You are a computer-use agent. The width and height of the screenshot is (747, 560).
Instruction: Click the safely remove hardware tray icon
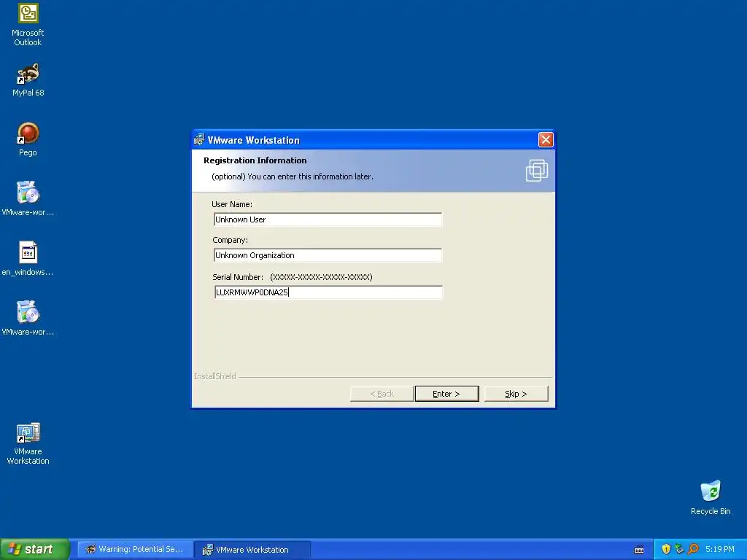679,549
